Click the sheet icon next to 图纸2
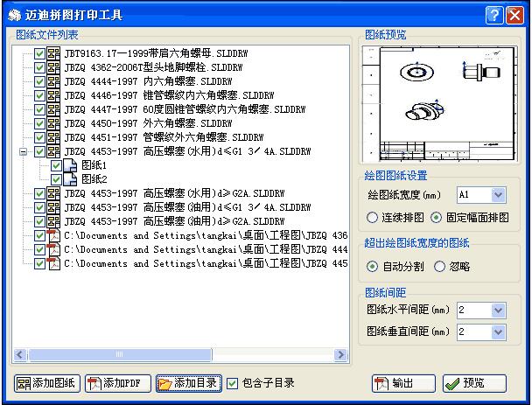The width and height of the screenshot is (532, 405). coord(71,179)
